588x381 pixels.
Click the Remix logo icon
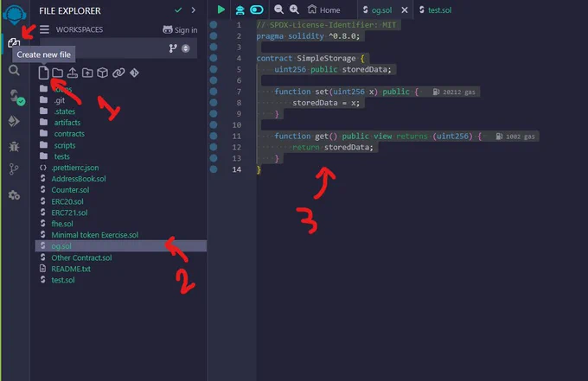pos(14,14)
